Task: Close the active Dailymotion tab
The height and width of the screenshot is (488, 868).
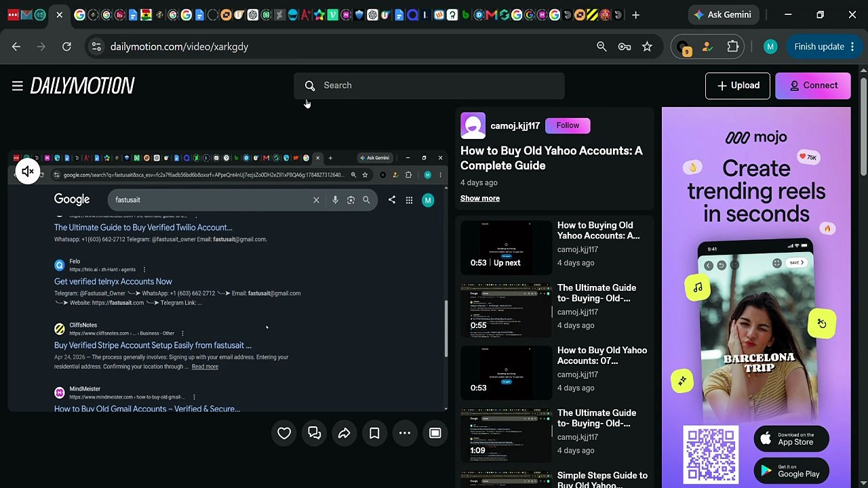Action: [60, 15]
